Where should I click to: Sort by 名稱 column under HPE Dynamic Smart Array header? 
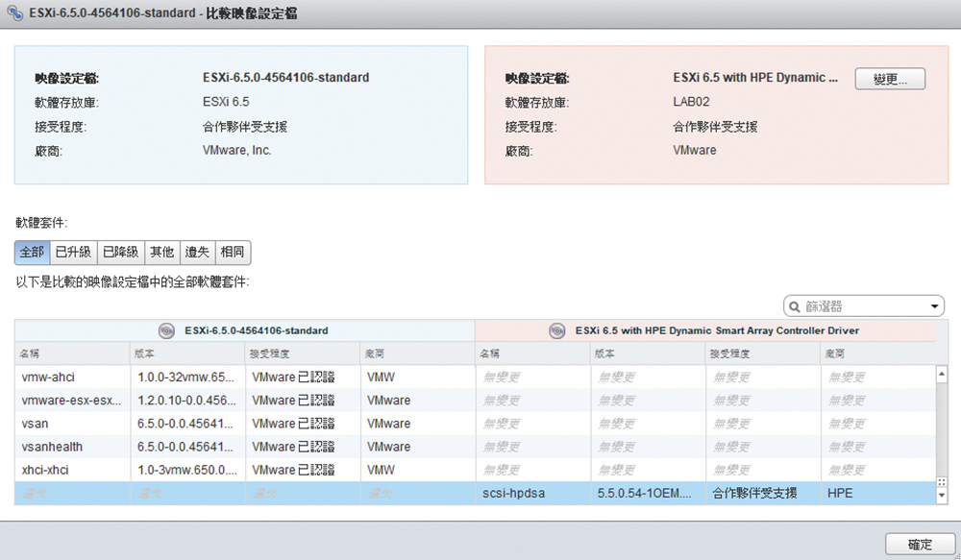point(533,353)
